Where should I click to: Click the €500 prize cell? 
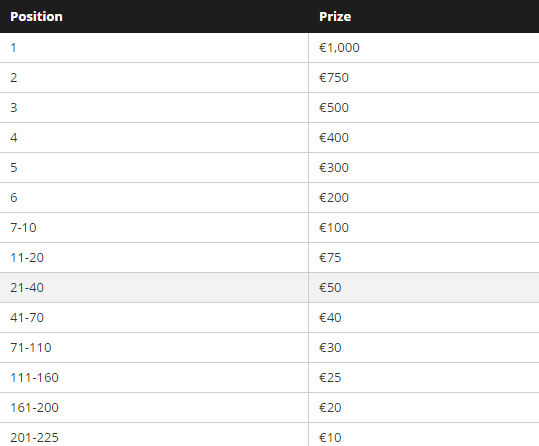424,108
